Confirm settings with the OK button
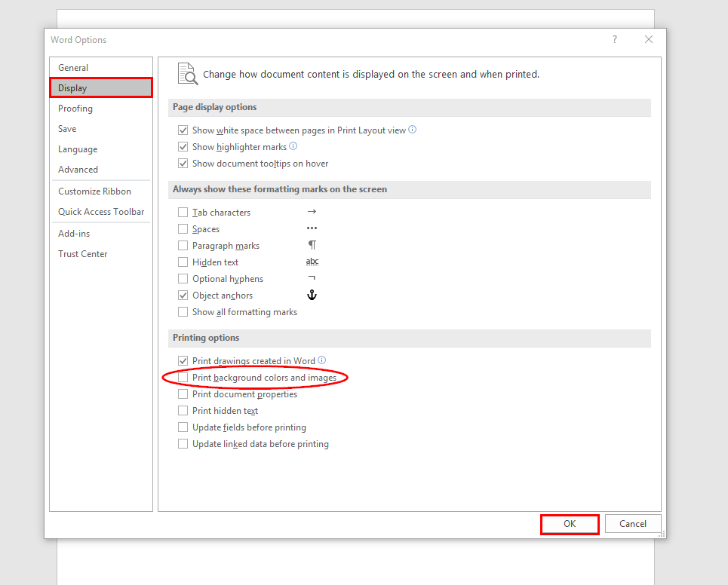This screenshot has height=585, width=728. pyautogui.click(x=570, y=523)
